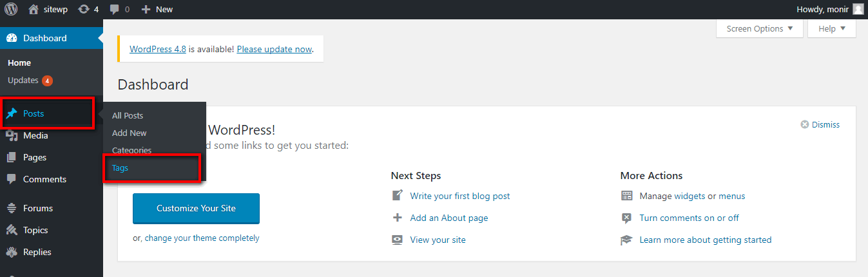Screen dimensions: 868x277
Task: Click the sitewp site name link
Action: 55,9
